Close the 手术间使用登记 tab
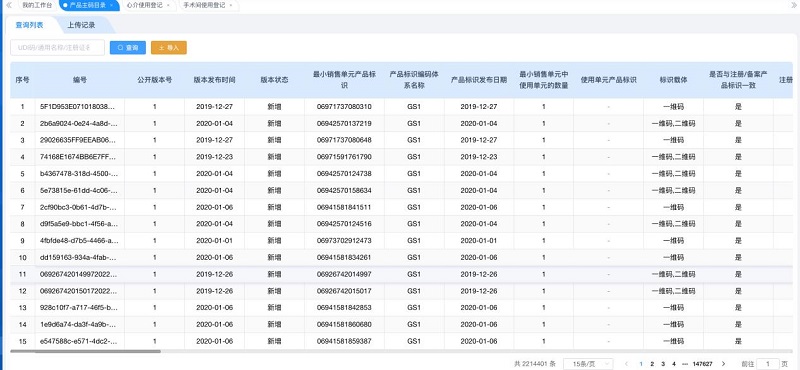800x370 pixels. coord(231,5)
